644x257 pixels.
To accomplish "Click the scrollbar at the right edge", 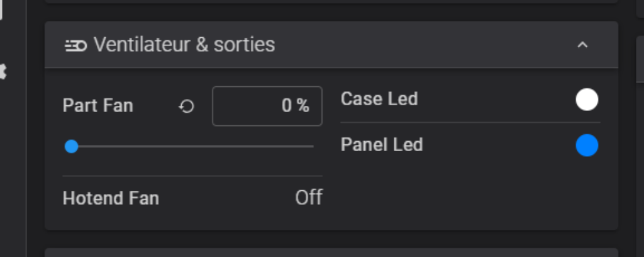I will tap(640, 60).
